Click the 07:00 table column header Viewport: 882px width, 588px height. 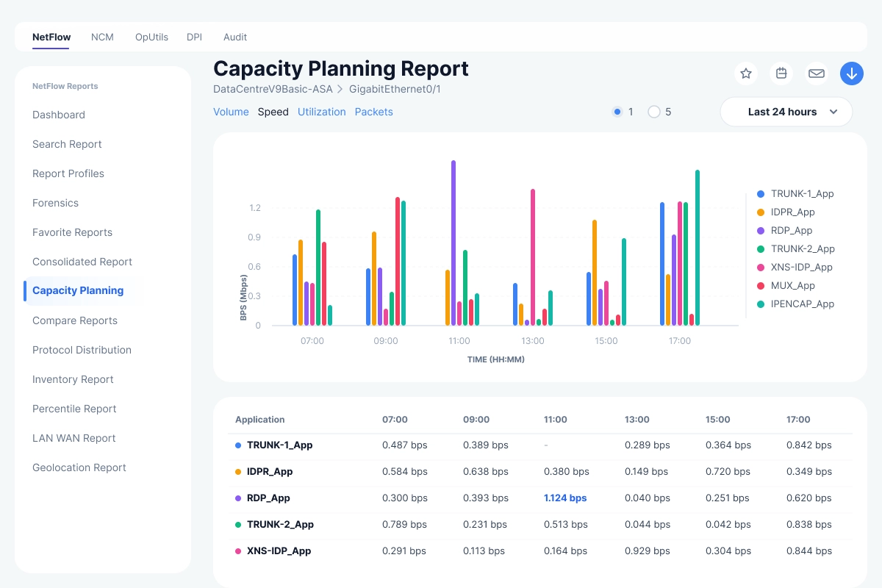tap(395, 420)
